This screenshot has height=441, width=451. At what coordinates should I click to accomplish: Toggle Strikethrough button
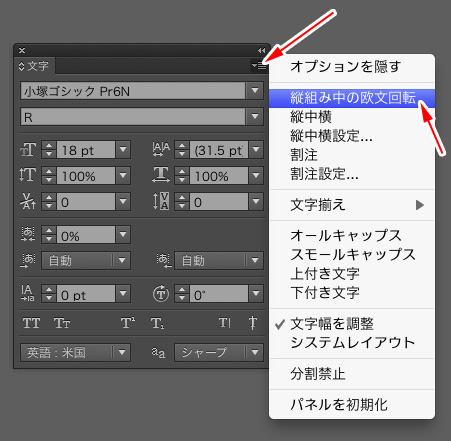point(253,323)
